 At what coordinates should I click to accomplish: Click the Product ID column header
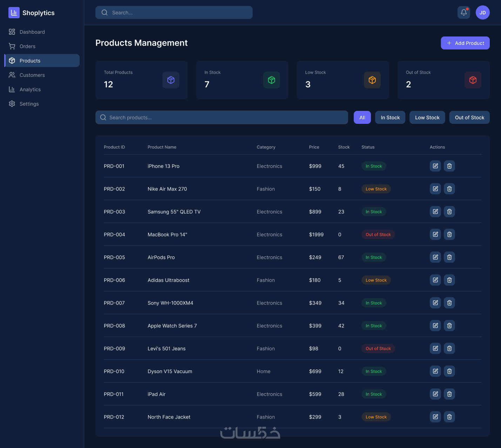[114, 147]
